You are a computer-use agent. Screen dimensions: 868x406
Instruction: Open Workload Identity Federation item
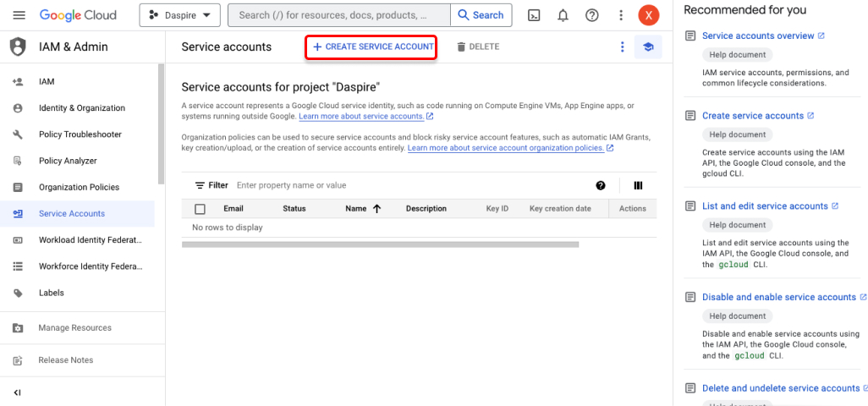pos(91,240)
